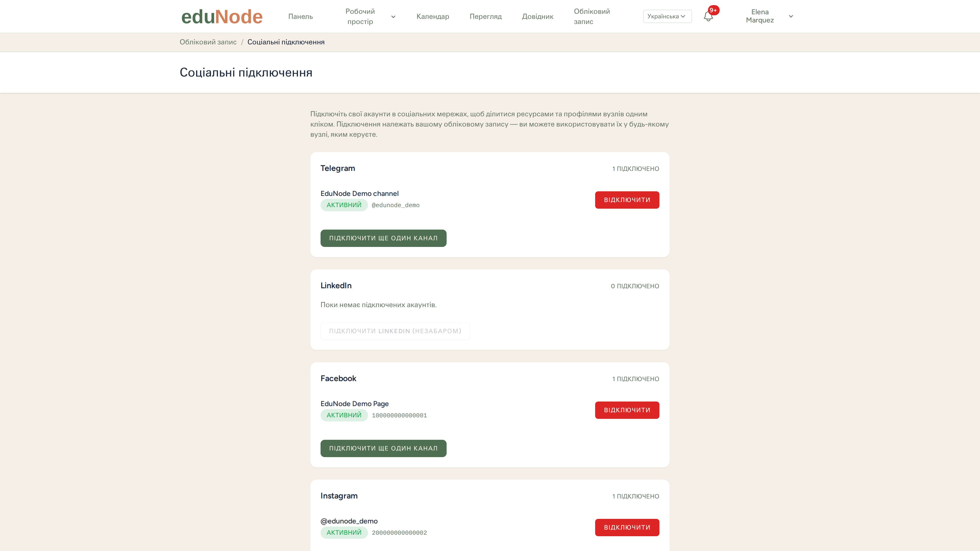
Task: Click the Telegram АКТИВНИЙ status badge
Action: click(344, 205)
